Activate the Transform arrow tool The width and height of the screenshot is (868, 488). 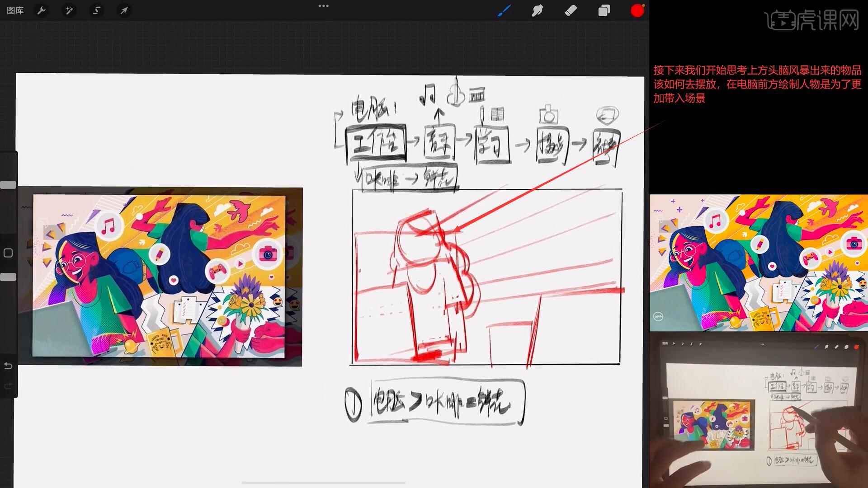(x=124, y=10)
